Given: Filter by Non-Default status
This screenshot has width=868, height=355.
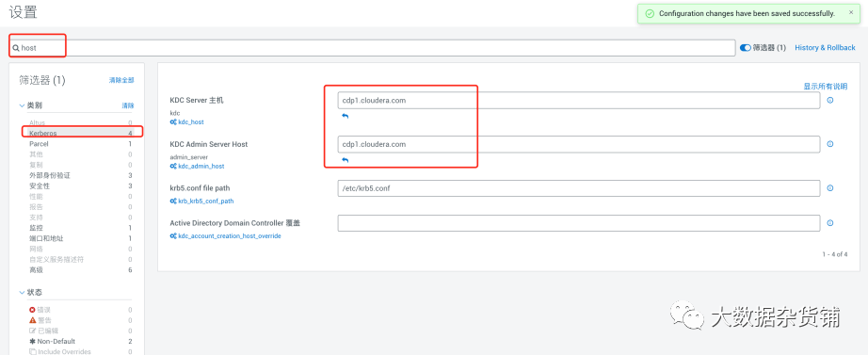Looking at the screenshot, I should click(x=80, y=341).
